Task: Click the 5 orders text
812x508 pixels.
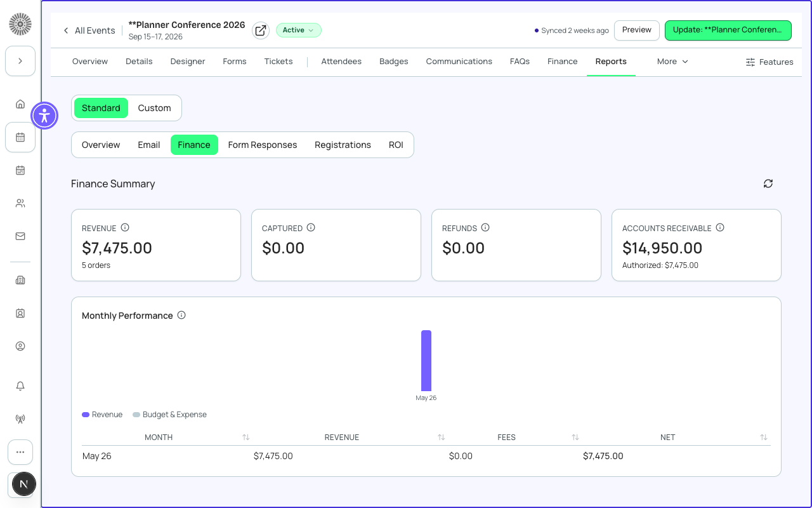Action: click(x=96, y=265)
